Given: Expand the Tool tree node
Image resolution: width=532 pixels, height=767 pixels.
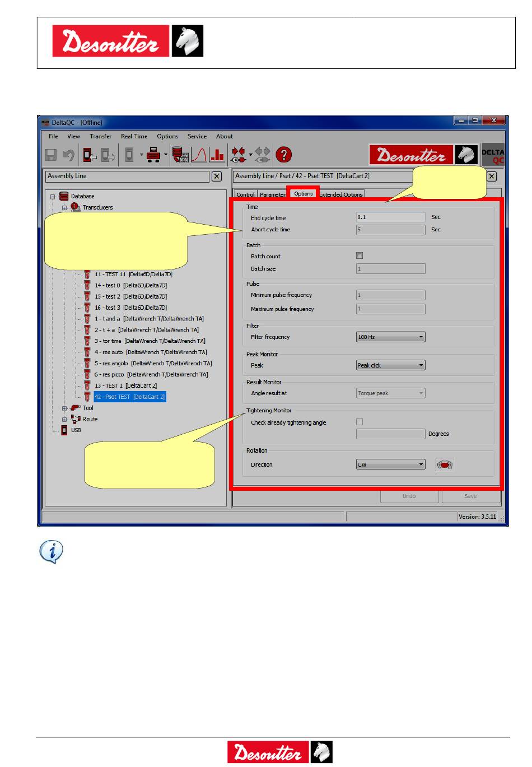Looking at the screenshot, I should (64, 408).
